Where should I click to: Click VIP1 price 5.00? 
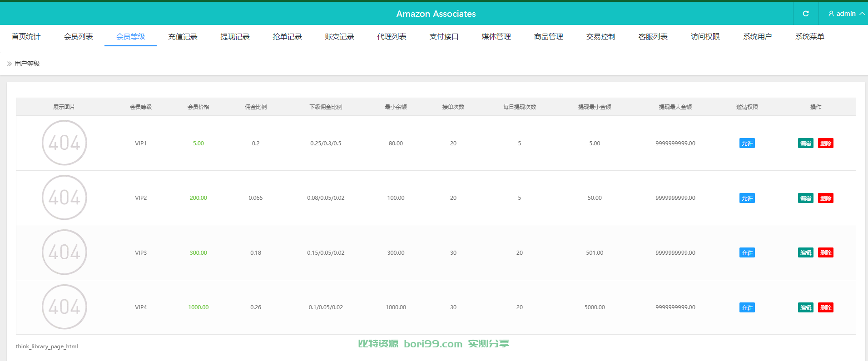click(198, 143)
